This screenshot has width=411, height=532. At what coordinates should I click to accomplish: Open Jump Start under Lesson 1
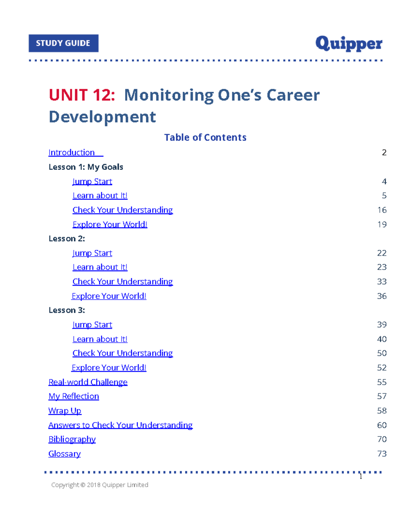coord(92,181)
